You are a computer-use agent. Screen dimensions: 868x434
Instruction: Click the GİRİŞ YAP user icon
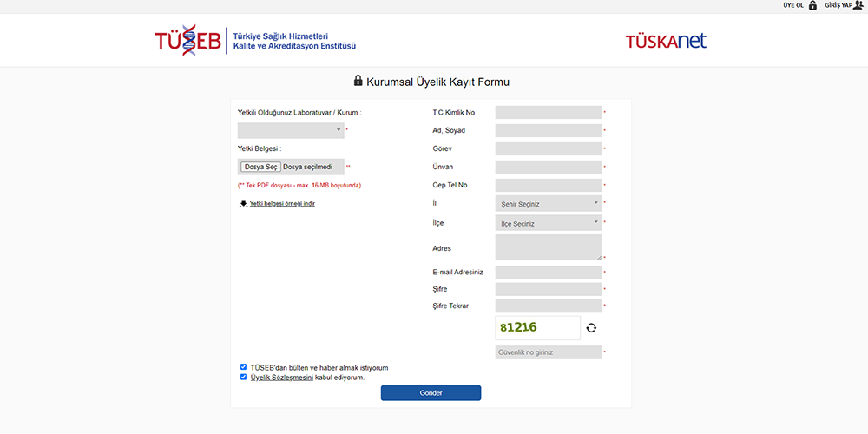[x=858, y=5]
